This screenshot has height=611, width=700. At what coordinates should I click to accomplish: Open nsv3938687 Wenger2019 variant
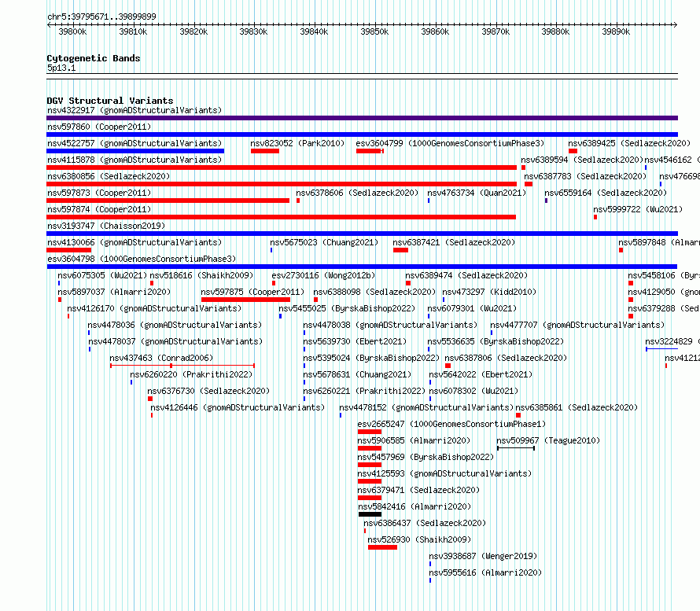click(483, 556)
